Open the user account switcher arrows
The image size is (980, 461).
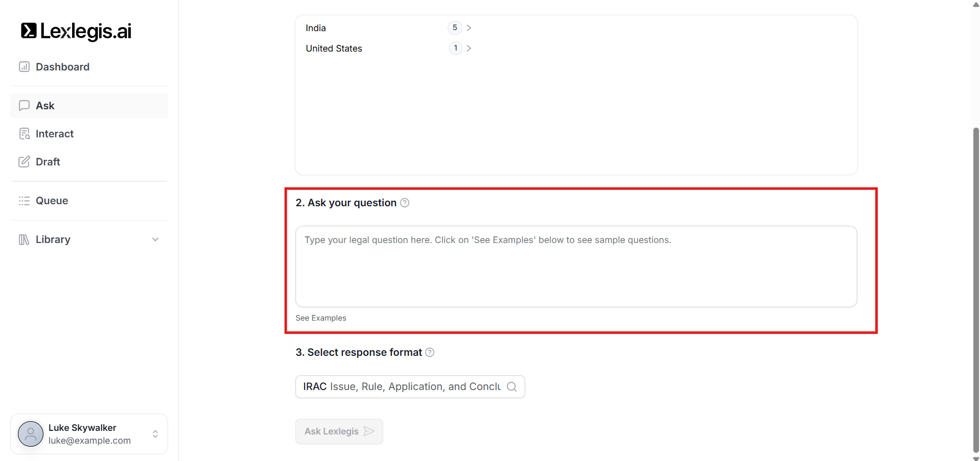tap(155, 434)
